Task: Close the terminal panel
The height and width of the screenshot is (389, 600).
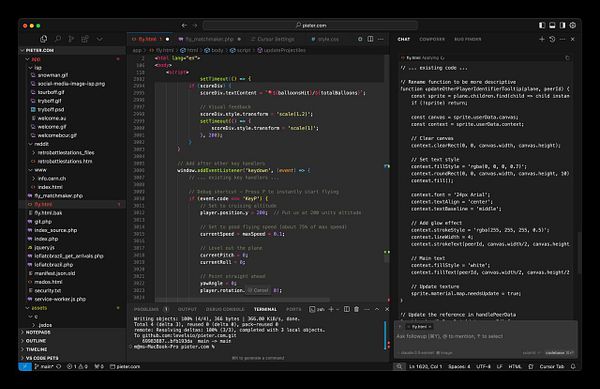Action: point(387,309)
